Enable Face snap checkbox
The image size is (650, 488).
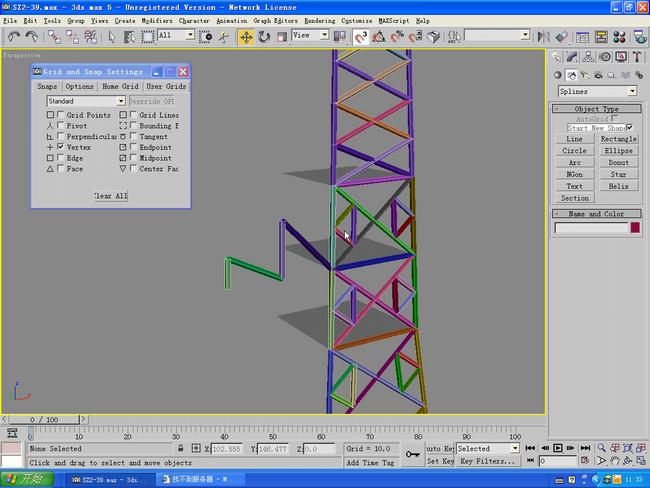click(x=61, y=168)
